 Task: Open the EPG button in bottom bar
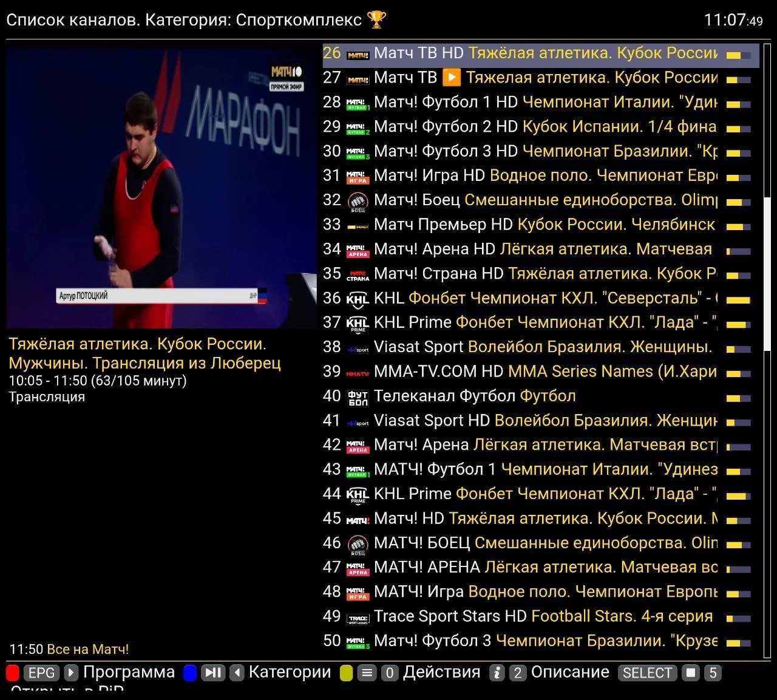(x=41, y=673)
